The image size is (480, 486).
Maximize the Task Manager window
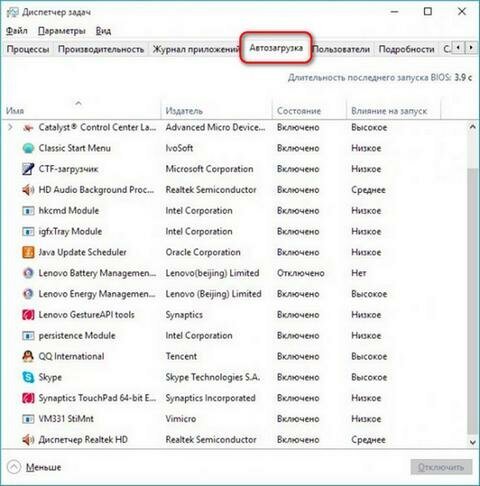click(428, 12)
